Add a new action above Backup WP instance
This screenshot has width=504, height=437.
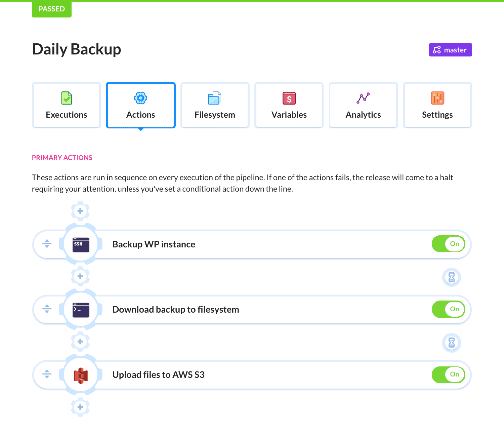pos(80,211)
